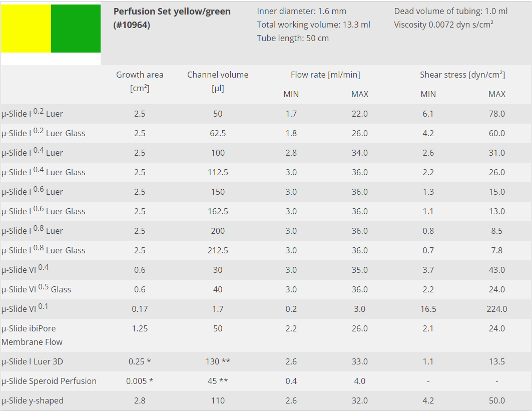Viewport: 532px width, 412px height.
Task: Click the µ-Slide VI 0.1 row label
Action: [x=25, y=309]
